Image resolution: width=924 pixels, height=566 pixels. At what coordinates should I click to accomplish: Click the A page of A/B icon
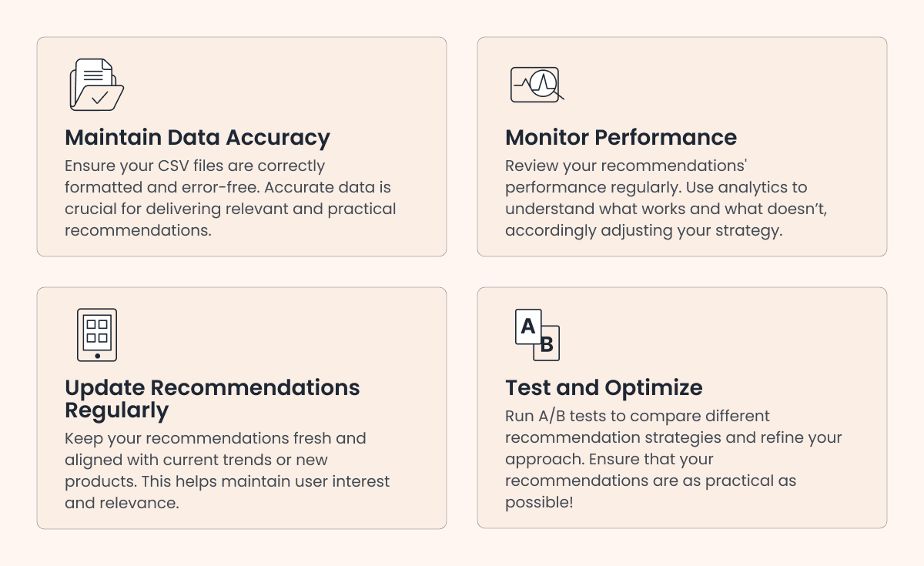coord(528,327)
